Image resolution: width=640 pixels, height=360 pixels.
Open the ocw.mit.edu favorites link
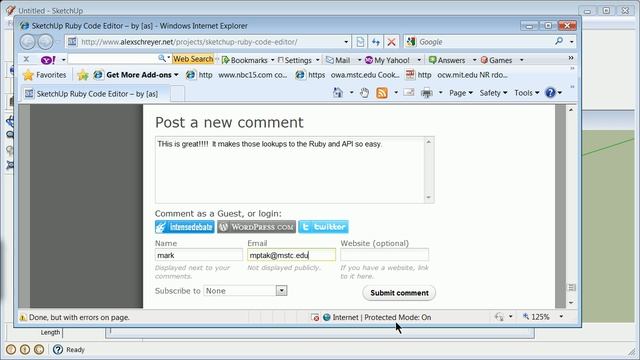457,75
